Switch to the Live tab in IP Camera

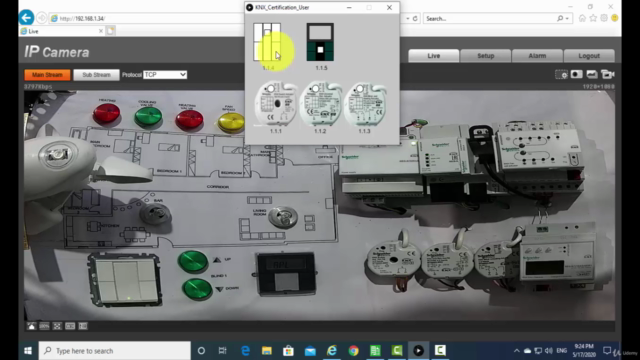[434, 56]
